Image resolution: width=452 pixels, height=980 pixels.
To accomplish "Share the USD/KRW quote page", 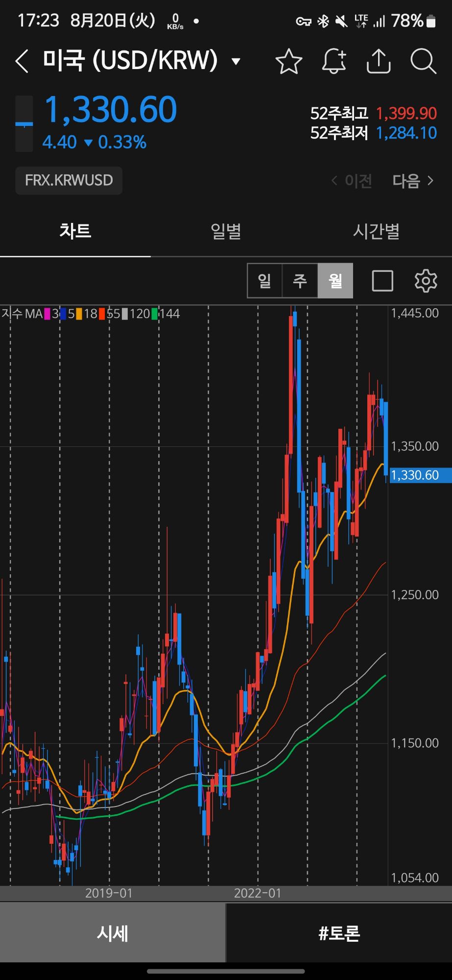I will tap(379, 62).
